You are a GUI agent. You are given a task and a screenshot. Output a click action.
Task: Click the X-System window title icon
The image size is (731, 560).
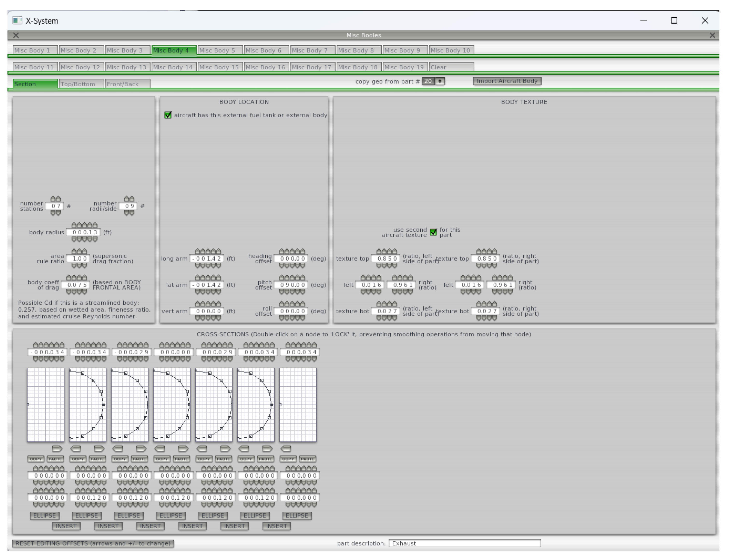click(x=17, y=21)
